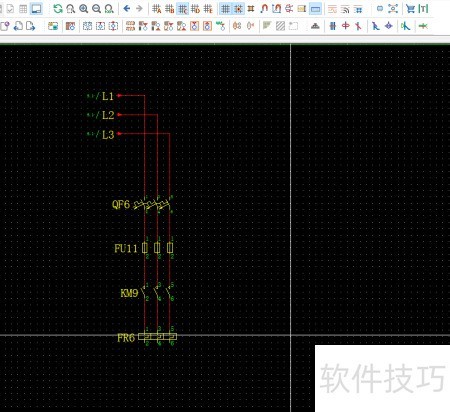Switch to grid A
The image size is (450, 412).
point(157,9)
